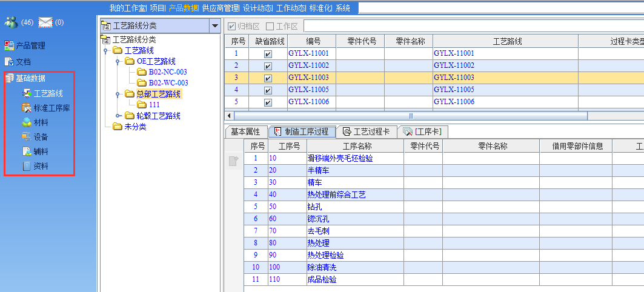Select the 除油清洗 process name
This screenshot has height=292, width=644.
[322, 267]
